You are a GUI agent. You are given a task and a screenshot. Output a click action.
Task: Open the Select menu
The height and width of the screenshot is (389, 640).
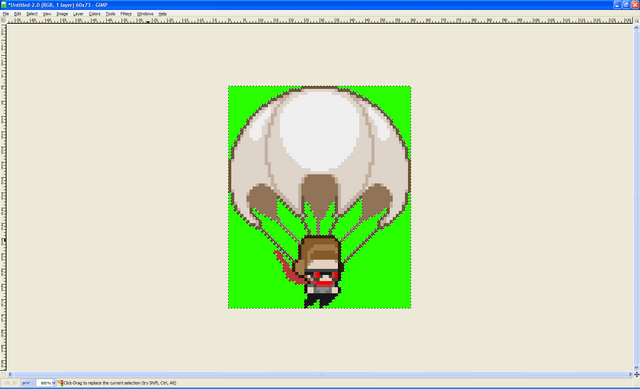point(32,14)
